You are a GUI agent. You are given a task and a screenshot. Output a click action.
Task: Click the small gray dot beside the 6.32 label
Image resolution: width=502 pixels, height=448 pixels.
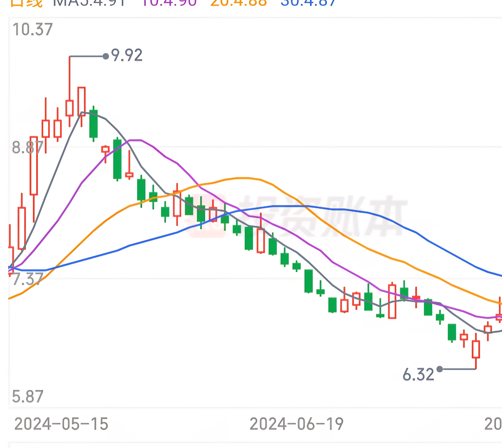point(440,369)
